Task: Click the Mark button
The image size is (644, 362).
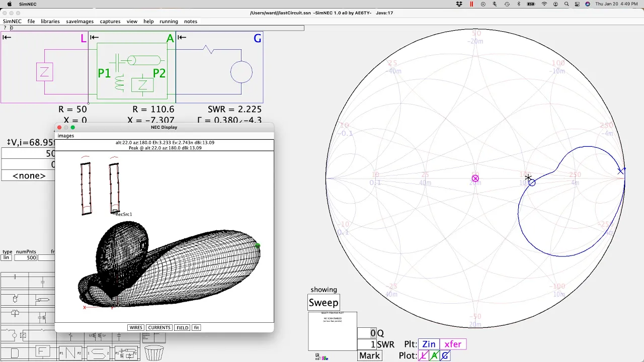Action: 369,355
